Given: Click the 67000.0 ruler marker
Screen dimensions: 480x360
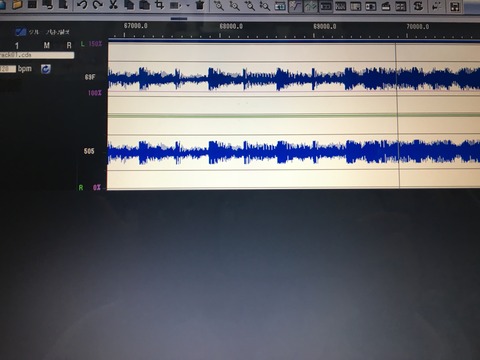Looking at the screenshot, I should click(x=136, y=26).
